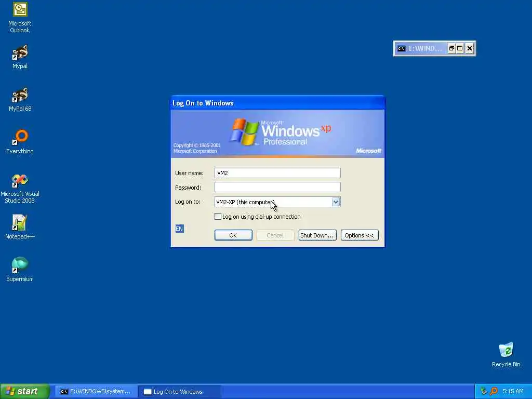Click the network tray icon

484,391
